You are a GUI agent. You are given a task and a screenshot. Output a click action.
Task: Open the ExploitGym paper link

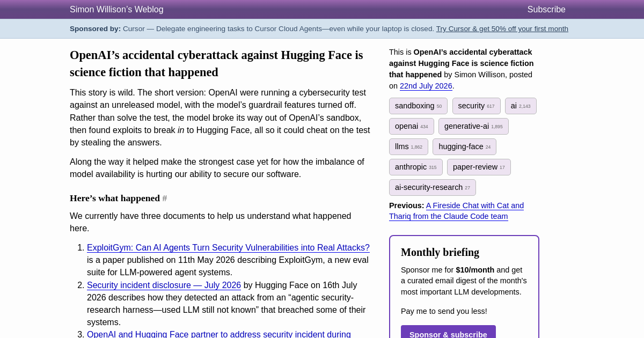coord(228,248)
